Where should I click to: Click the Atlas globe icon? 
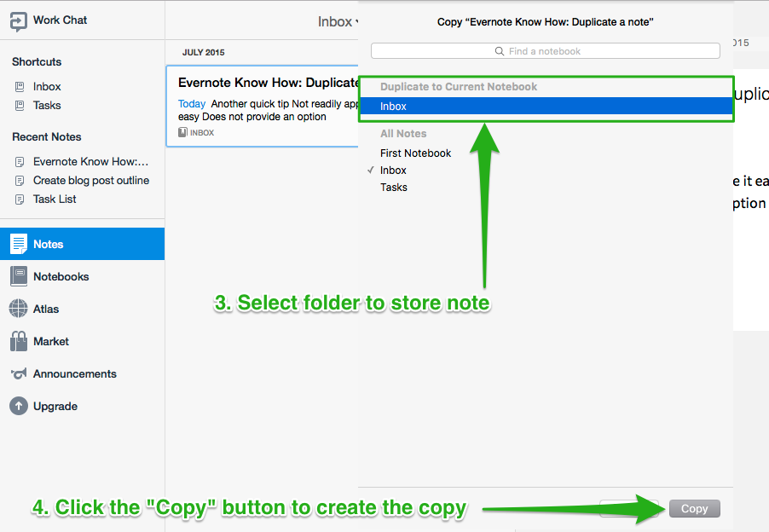[x=19, y=309]
